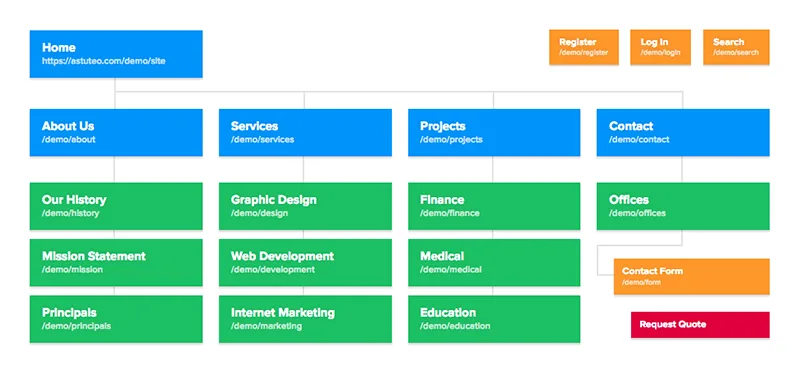Open the Log In page box
The height and width of the screenshot is (372, 800).
(660, 47)
